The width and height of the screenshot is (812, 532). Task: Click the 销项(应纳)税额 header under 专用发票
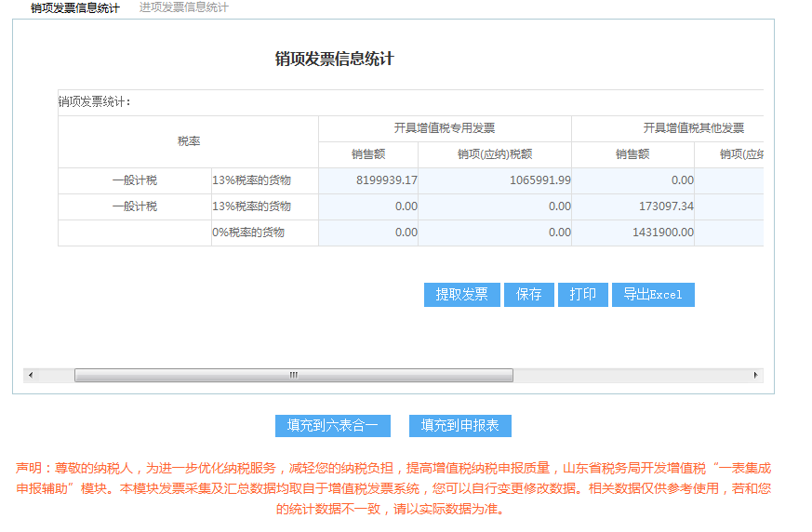point(495,154)
